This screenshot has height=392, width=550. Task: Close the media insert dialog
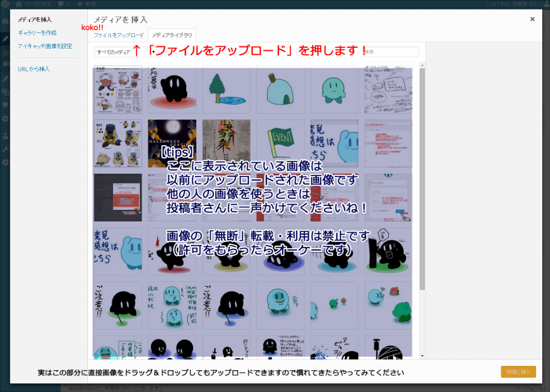tap(532, 18)
